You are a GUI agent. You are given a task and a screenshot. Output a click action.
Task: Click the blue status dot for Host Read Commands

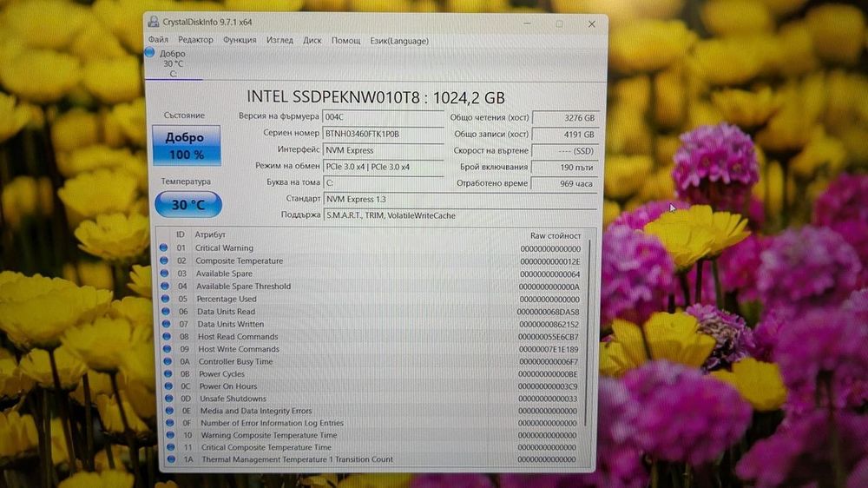[x=168, y=336]
